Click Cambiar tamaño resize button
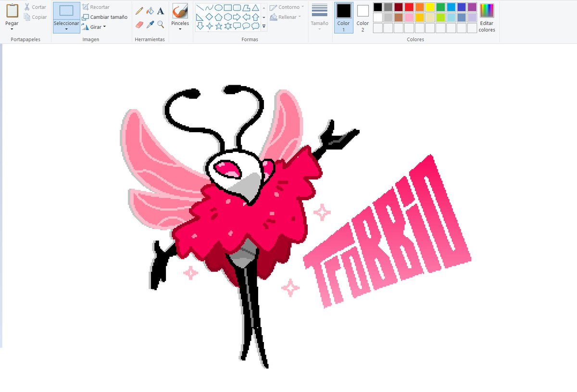This screenshot has height=392, width=577. click(x=105, y=17)
